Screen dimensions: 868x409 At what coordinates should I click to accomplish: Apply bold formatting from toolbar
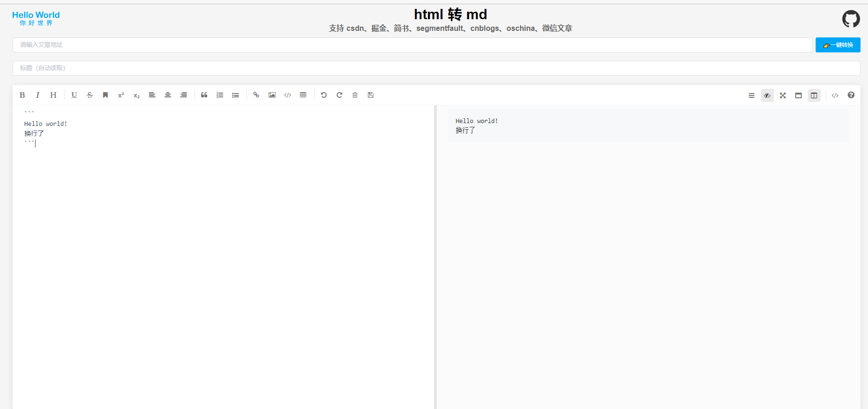(22, 95)
